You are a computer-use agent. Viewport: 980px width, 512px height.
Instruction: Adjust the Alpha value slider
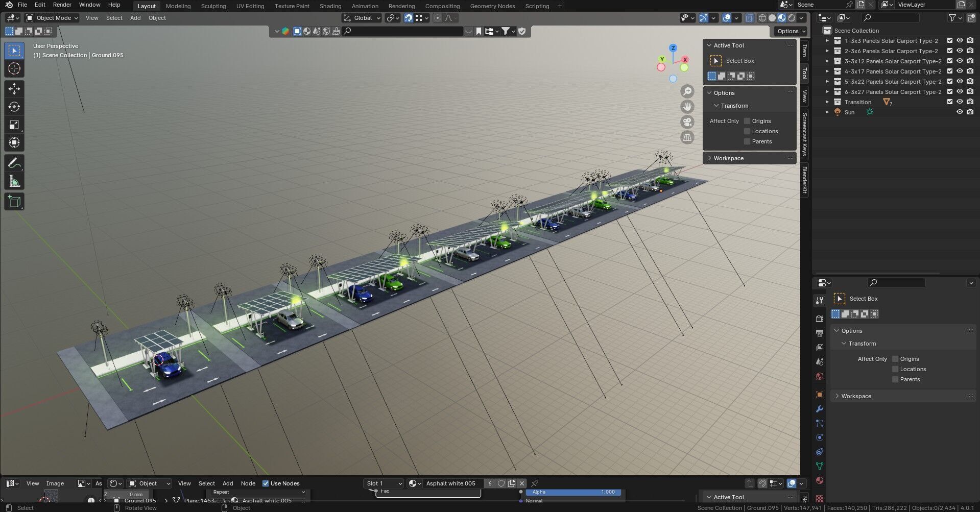pos(573,492)
